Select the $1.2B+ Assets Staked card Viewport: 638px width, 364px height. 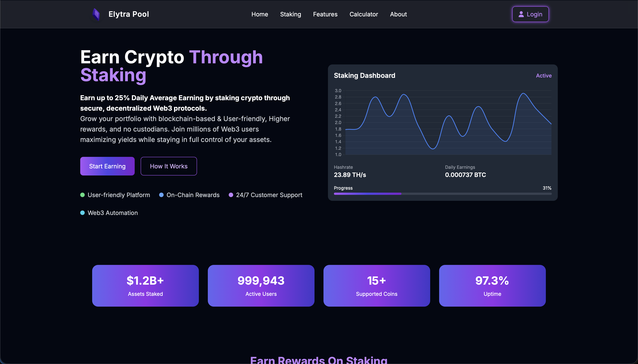click(x=145, y=286)
